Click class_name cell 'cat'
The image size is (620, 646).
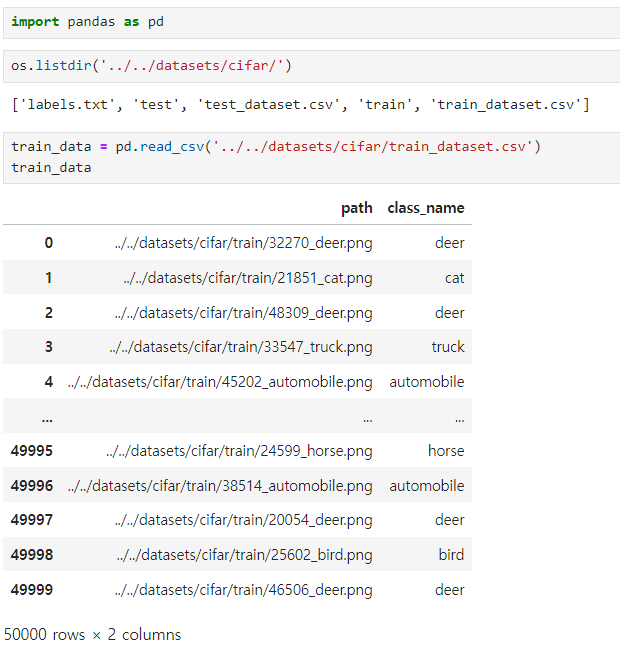click(x=454, y=278)
